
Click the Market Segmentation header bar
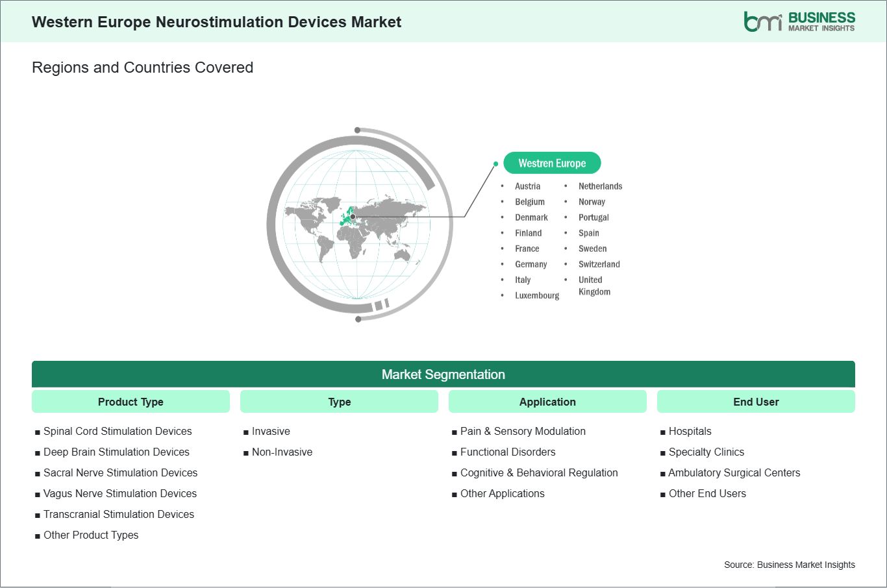click(x=443, y=374)
